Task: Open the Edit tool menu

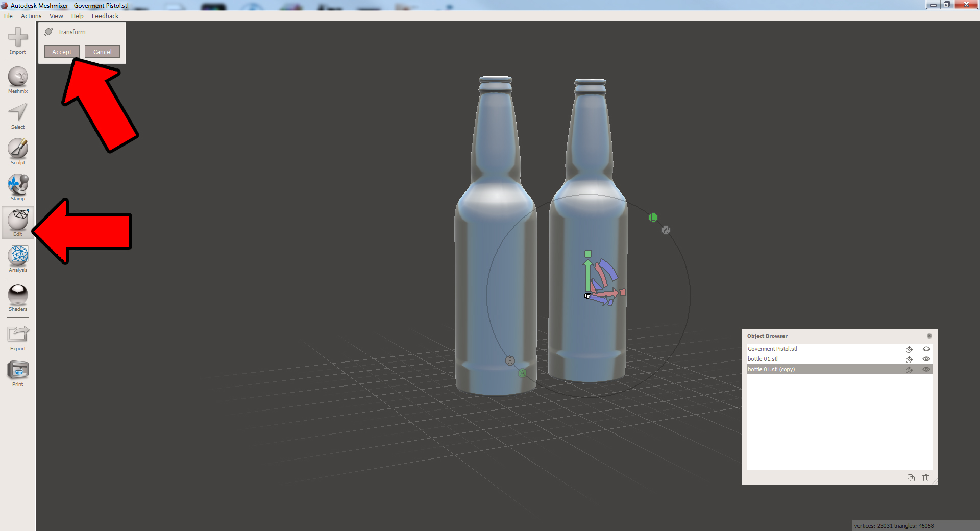Action: point(18,223)
